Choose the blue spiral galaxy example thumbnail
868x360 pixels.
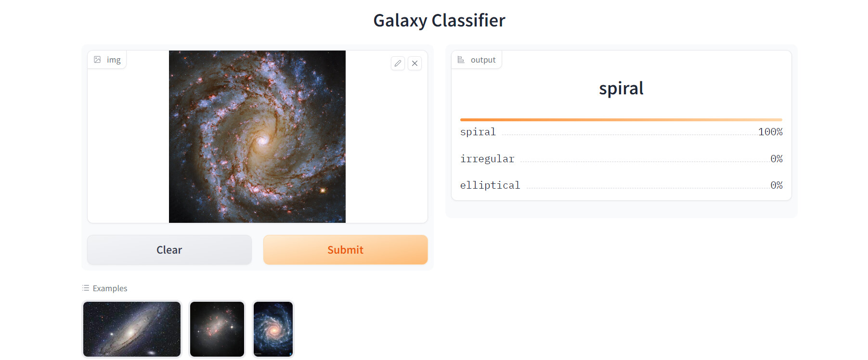(x=273, y=329)
